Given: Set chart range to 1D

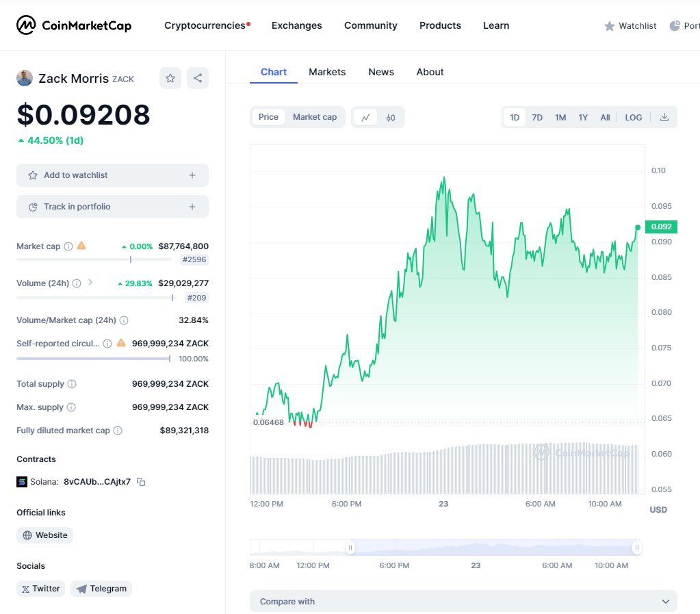Looking at the screenshot, I should point(515,118).
